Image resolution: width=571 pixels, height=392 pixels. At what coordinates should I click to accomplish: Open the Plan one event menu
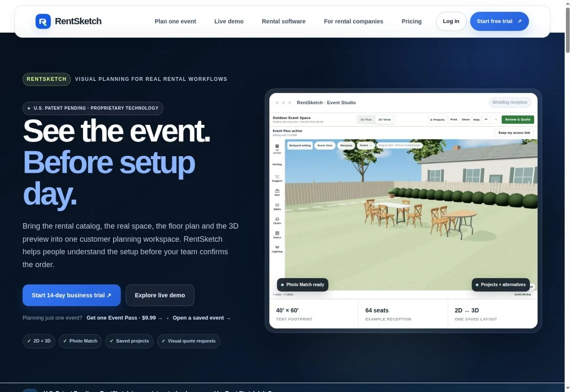175,21
